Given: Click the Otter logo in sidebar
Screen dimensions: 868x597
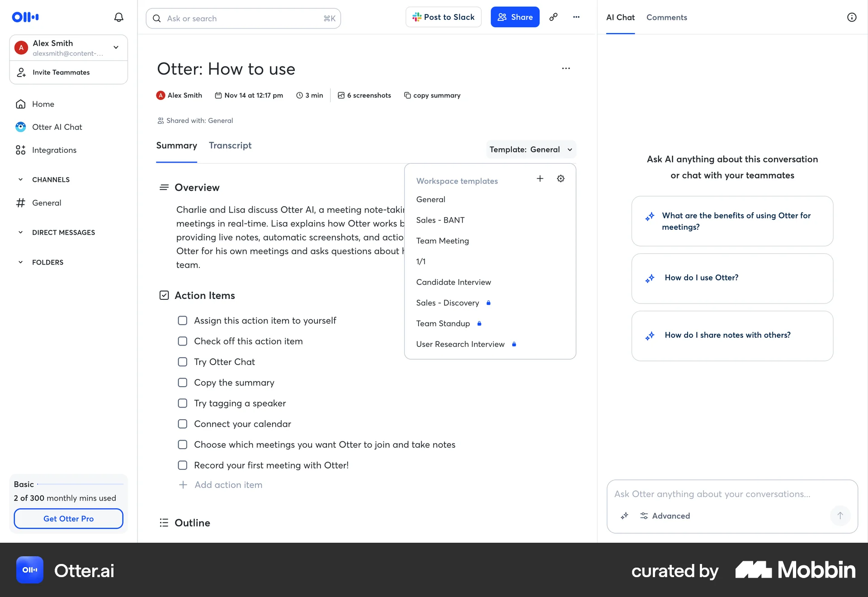Looking at the screenshot, I should (25, 17).
